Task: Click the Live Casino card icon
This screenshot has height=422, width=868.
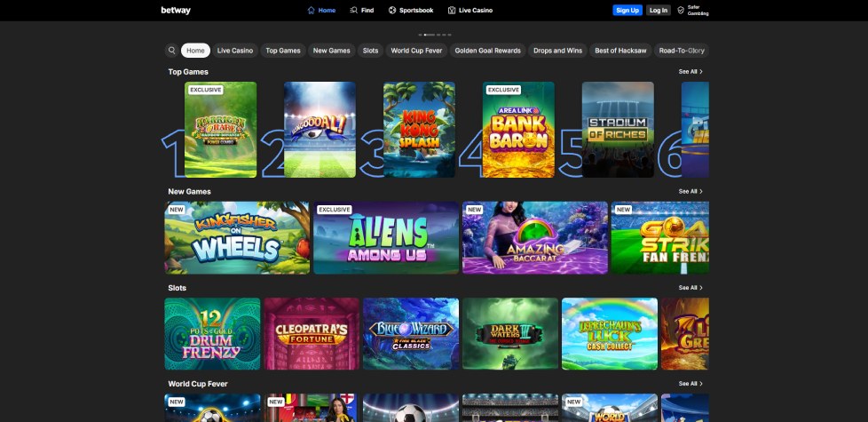Action: pyautogui.click(x=452, y=10)
